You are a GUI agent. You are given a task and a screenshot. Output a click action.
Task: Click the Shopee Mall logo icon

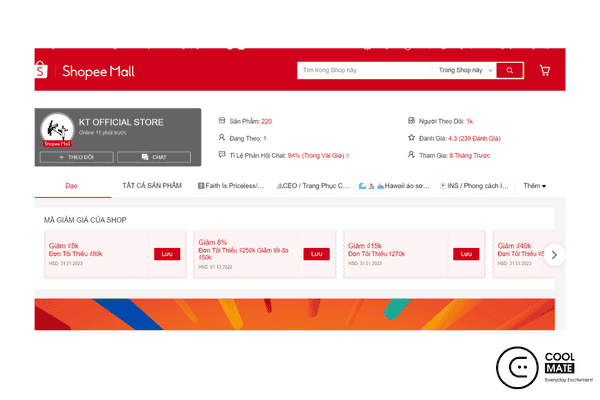point(43,70)
